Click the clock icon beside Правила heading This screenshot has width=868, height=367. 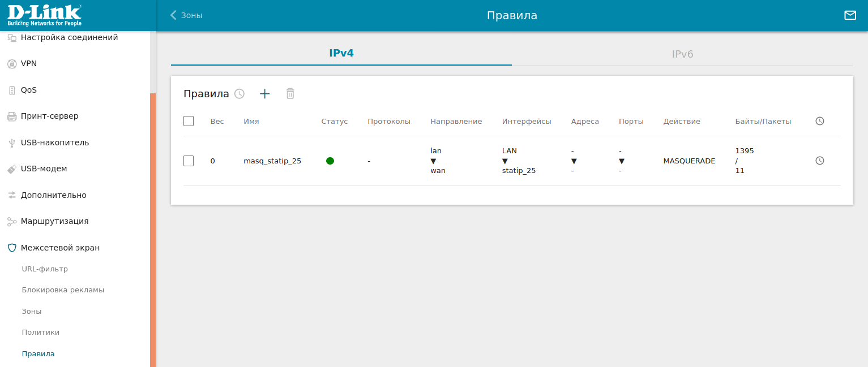coord(240,94)
